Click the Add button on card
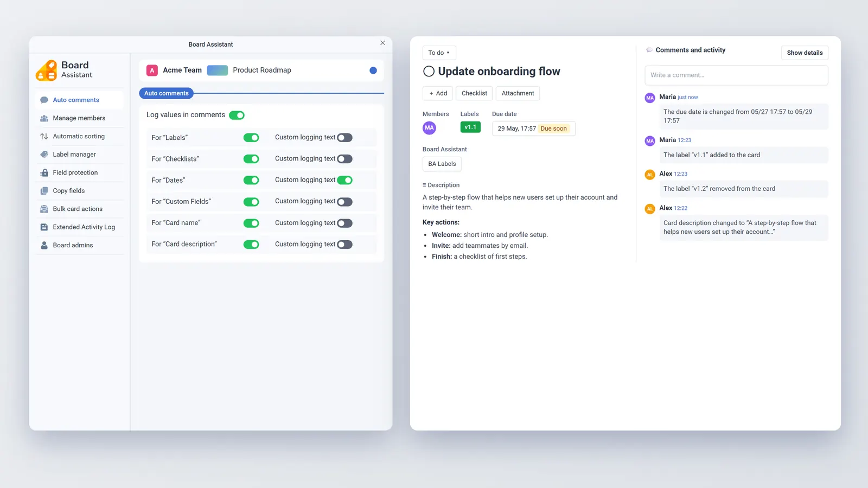 (x=438, y=93)
